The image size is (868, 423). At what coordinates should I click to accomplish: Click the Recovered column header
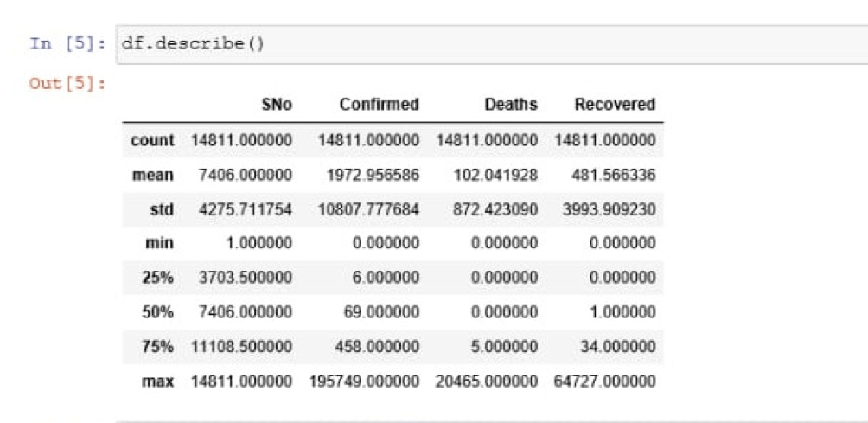[x=615, y=105]
